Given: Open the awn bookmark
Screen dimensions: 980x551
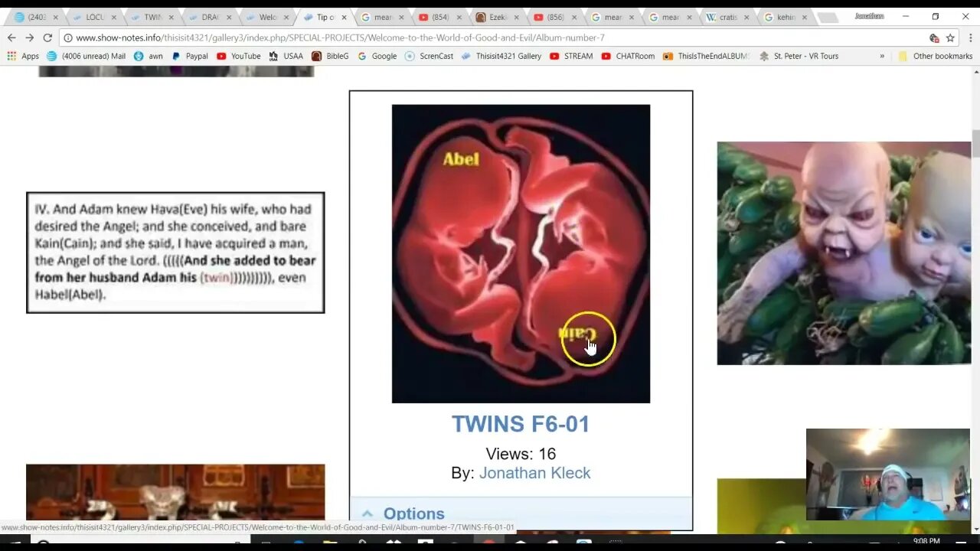Looking at the screenshot, I should click(x=149, y=56).
